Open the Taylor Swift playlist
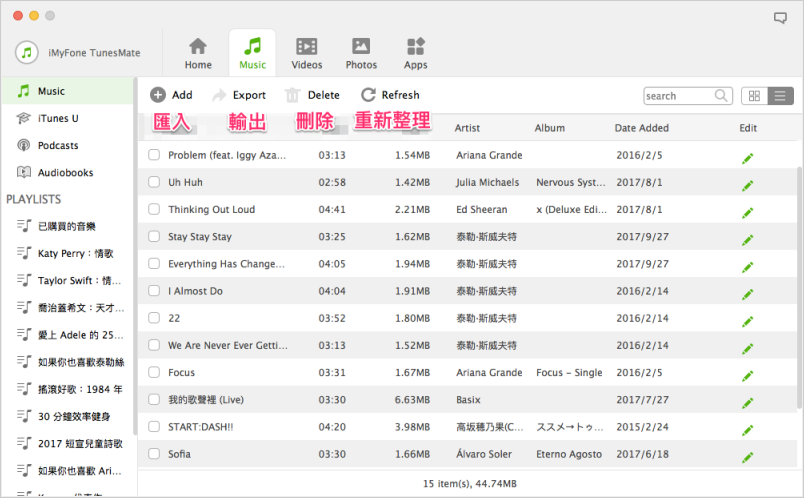The image size is (804, 498). [x=79, y=281]
